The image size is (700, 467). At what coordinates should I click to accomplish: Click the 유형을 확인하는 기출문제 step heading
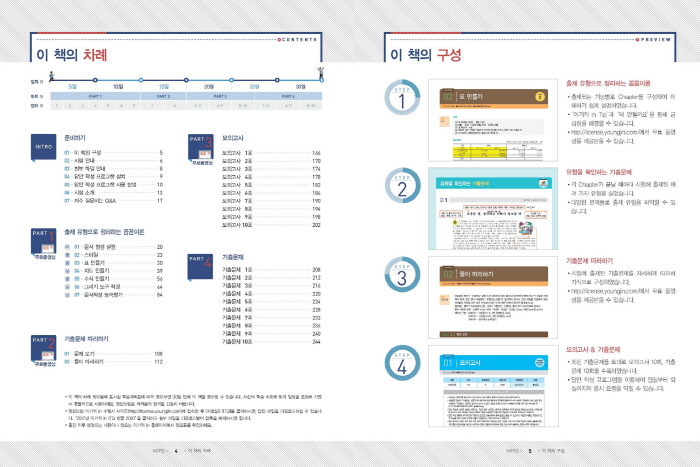(599, 172)
